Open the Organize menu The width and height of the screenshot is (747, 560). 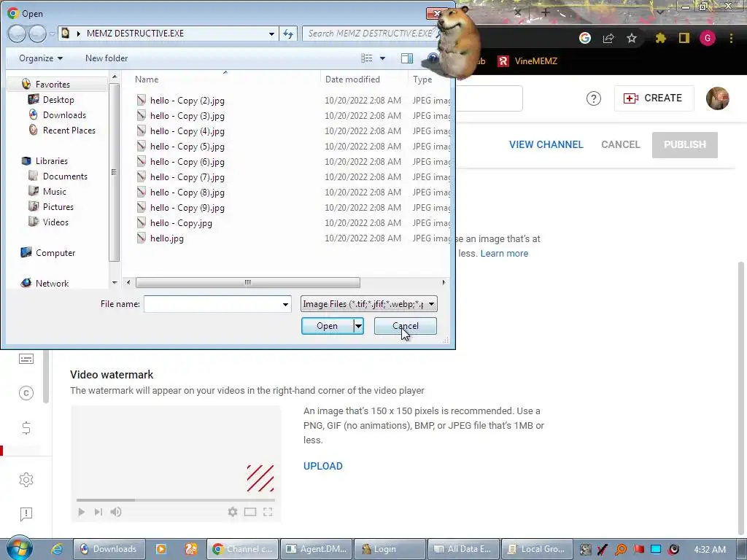click(41, 58)
